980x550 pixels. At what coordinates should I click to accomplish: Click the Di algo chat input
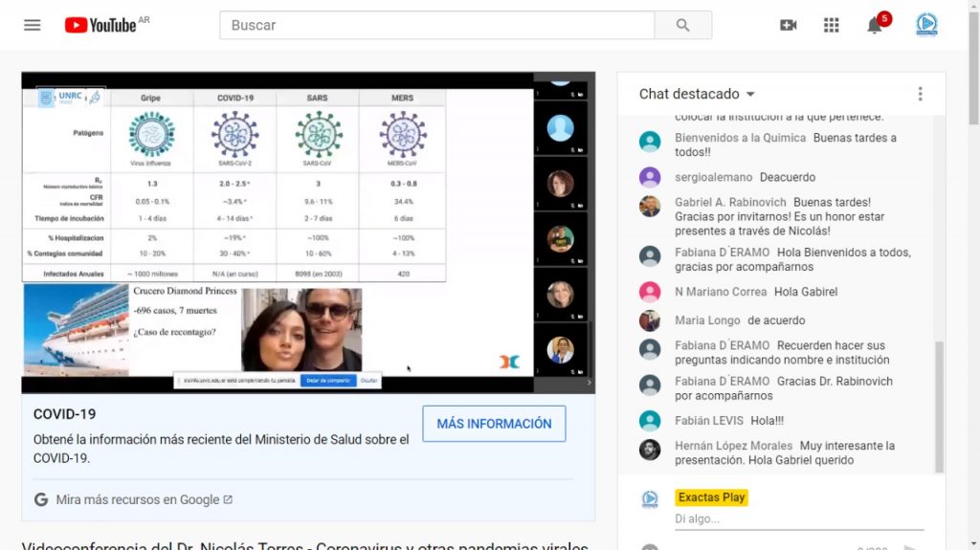pyautogui.click(x=799, y=518)
